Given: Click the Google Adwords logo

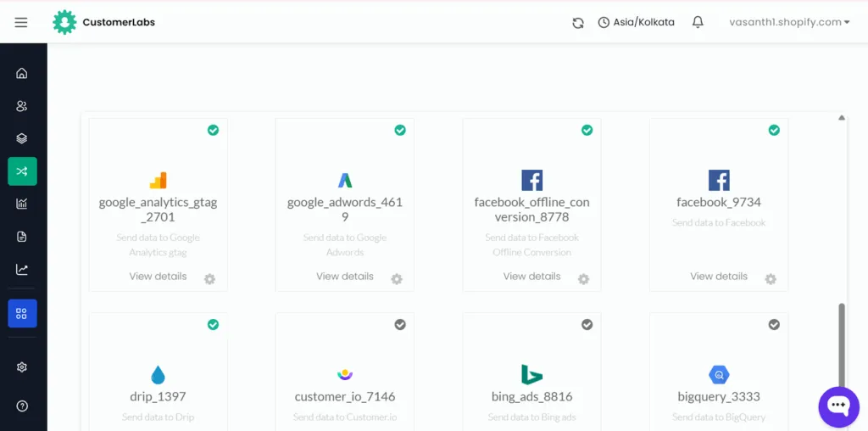Looking at the screenshot, I should click(x=345, y=181).
